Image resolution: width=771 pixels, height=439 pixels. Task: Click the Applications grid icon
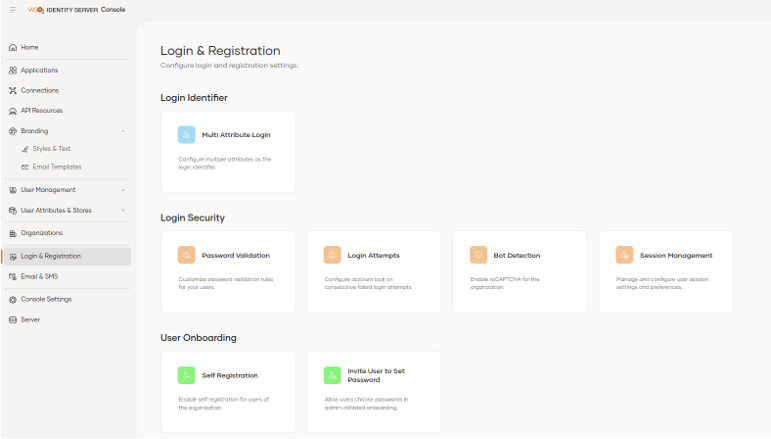13,70
